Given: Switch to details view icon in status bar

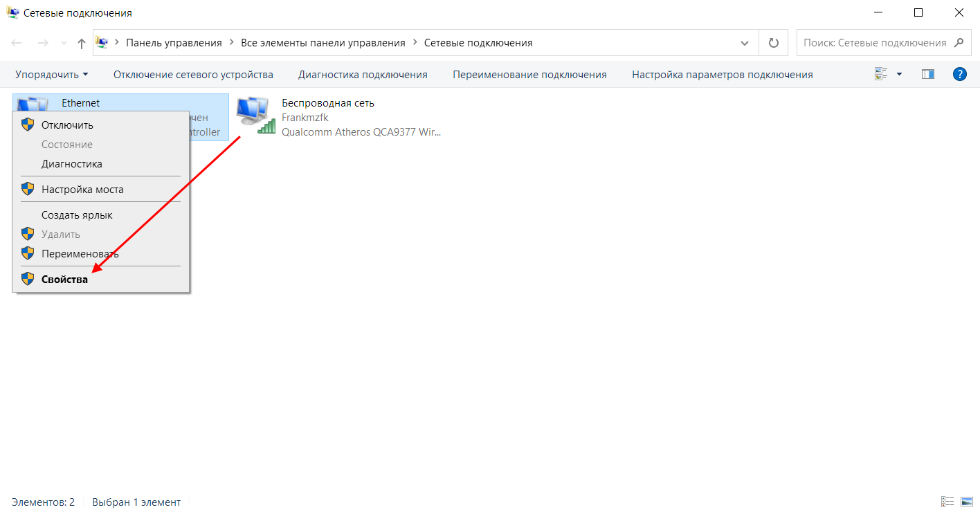Looking at the screenshot, I should [x=947, y=502].
